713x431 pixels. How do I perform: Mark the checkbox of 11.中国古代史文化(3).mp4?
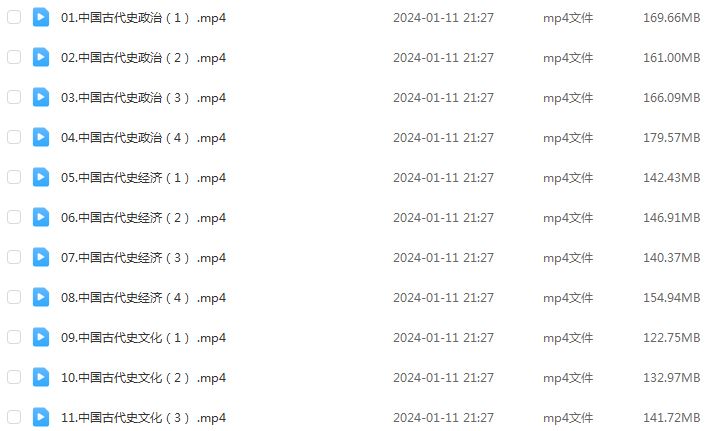tap(14, 417)
